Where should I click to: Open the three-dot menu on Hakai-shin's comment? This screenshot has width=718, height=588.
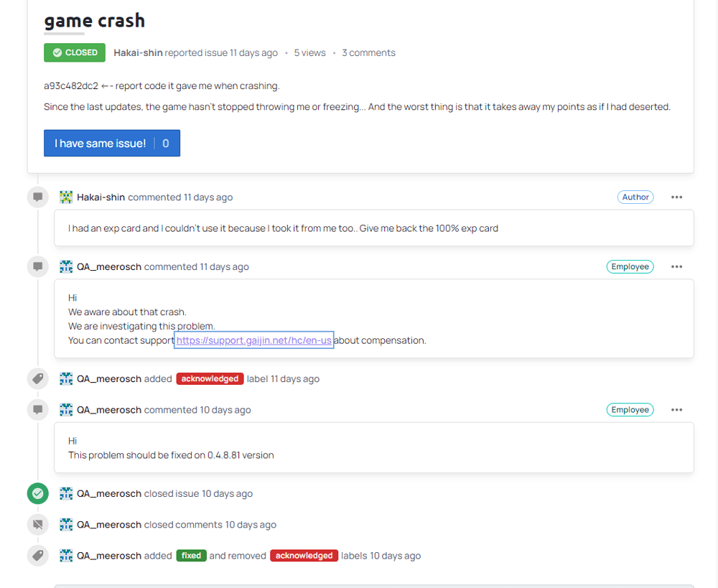point(676,197)
